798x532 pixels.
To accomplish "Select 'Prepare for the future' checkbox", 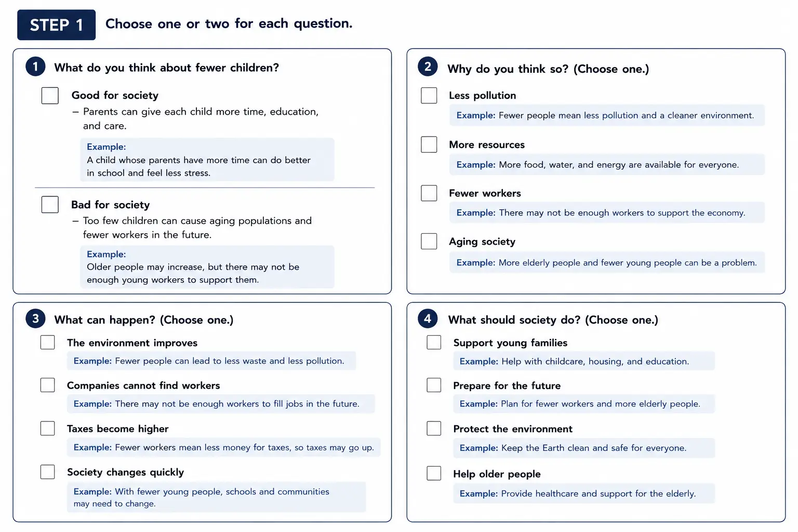I will 434,385.
